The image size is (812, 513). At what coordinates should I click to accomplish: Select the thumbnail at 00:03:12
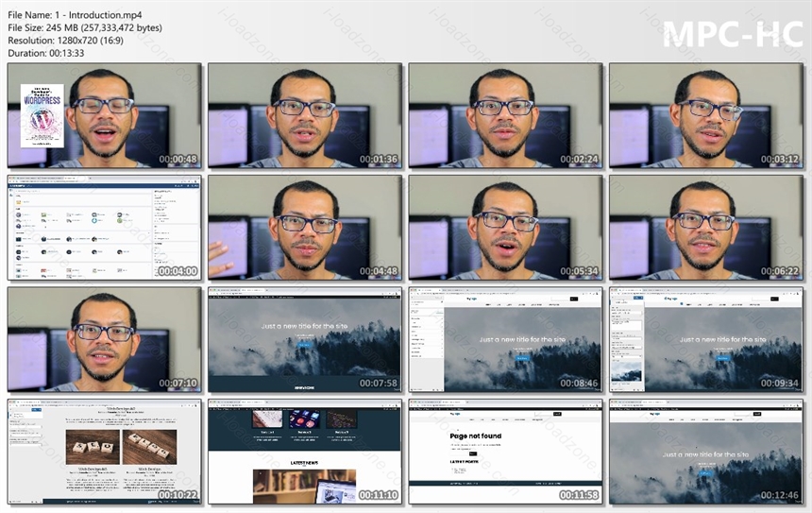point(706,115)
